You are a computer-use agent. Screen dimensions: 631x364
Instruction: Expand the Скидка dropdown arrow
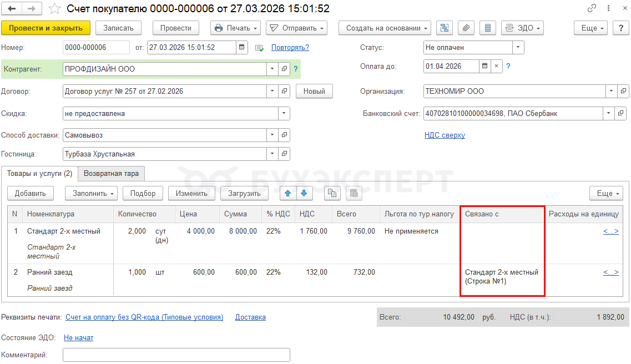click(284, 113)
